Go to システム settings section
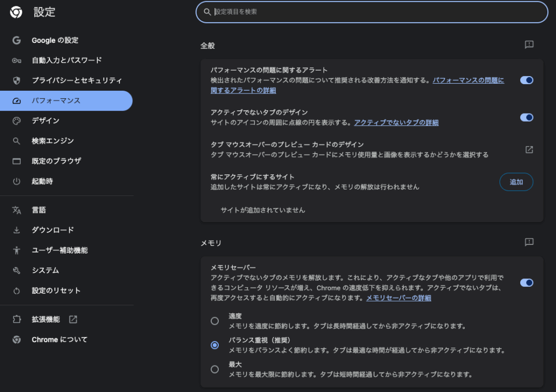The height and width of the screenshot is (392, 556). [45, 270]
